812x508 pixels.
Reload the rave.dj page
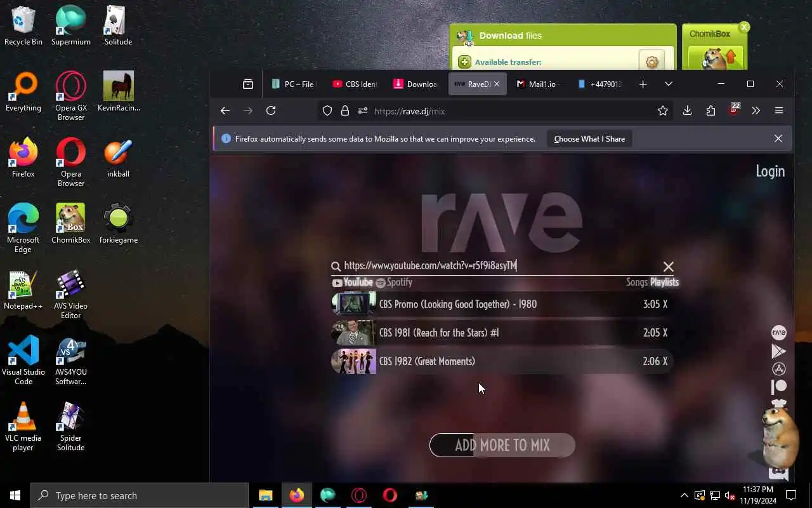click(271, 110)
